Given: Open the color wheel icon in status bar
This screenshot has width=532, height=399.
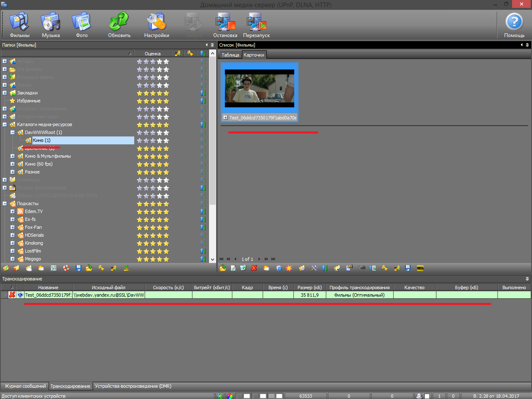Looking at the screenshot, I should pos(230,396).
